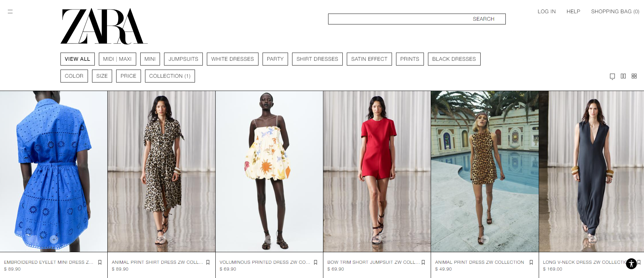
Task: Bookmark the $49.90 Animal Print Dress
Action: point(531,262)
